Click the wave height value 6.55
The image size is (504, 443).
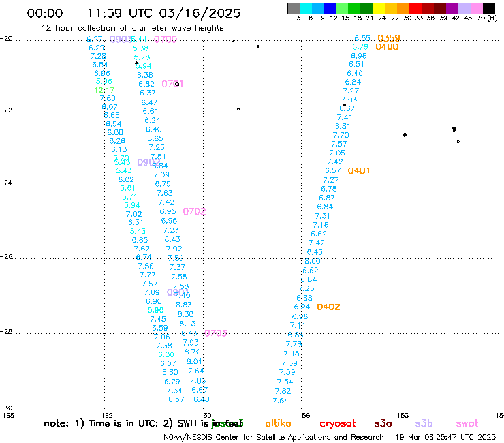click(362, 38)
